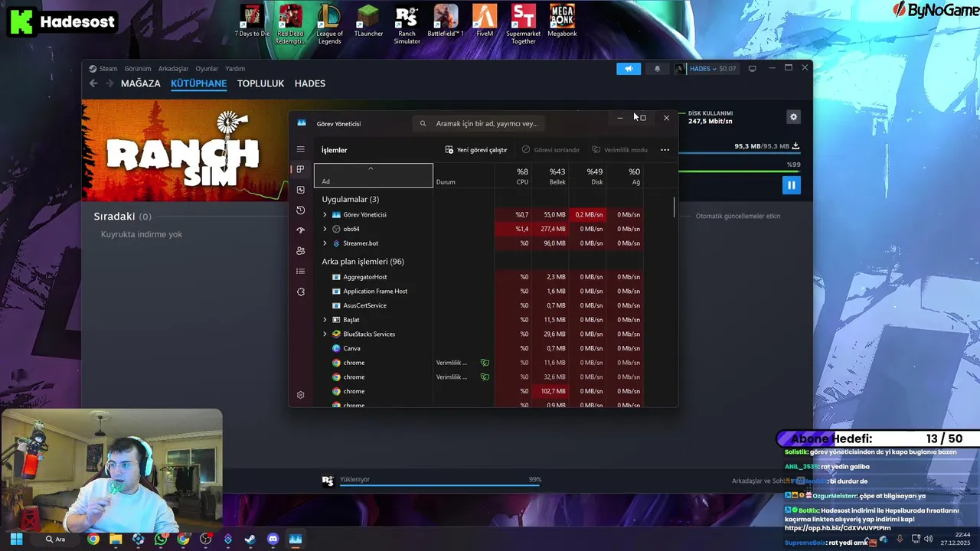Open Steam menu in Steam title bar
This screenshot has width=980, height=551.
[x=103, y=69]
